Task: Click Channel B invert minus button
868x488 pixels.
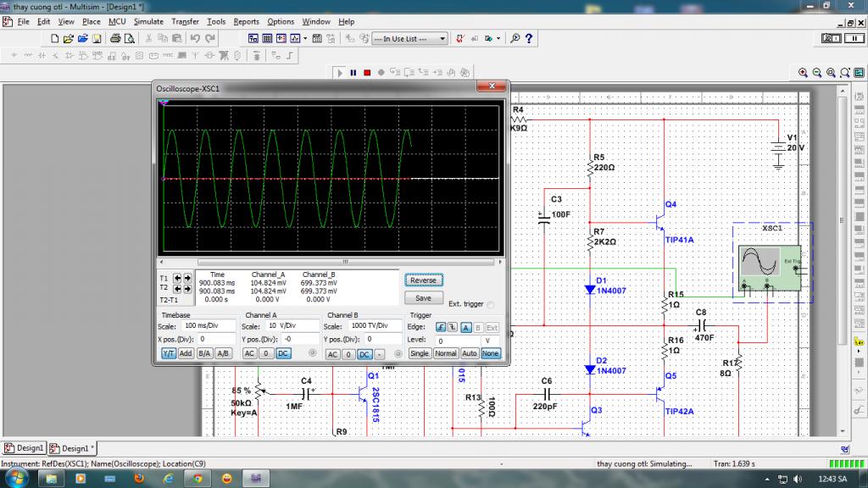Action: pos(380,354)
